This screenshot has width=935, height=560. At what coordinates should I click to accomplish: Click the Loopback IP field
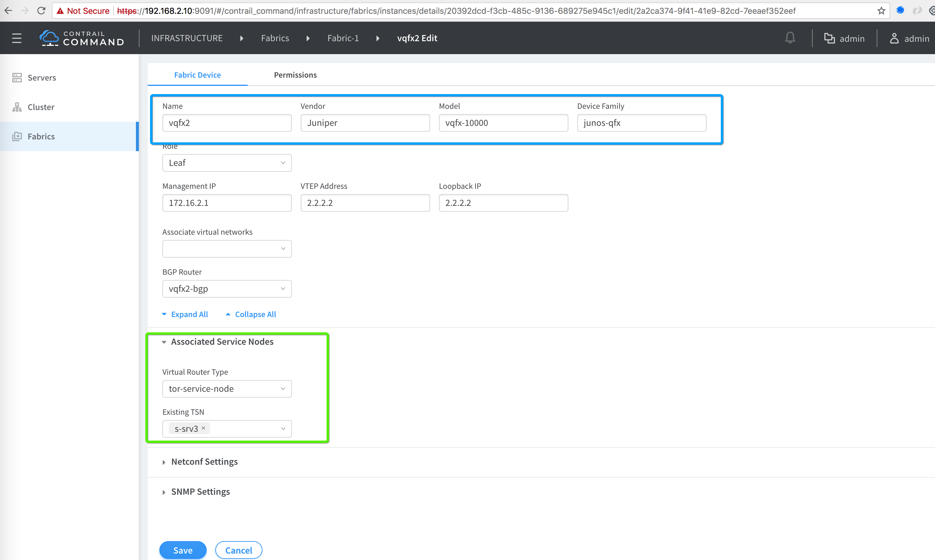503,203
